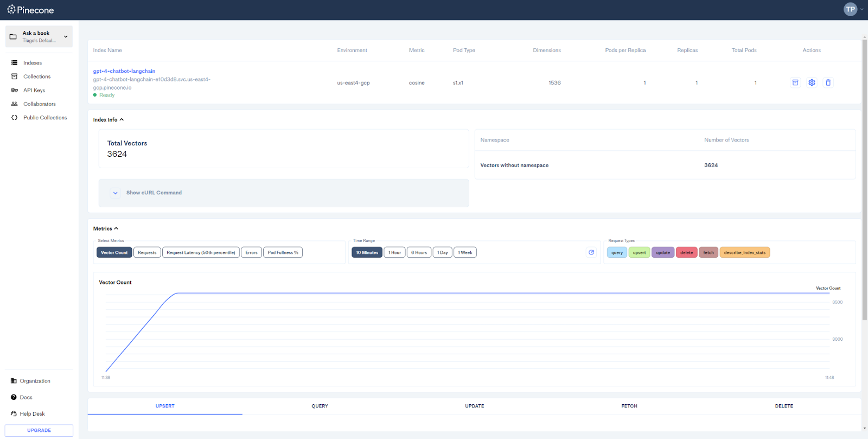The height and width of the screenshot is (439, 868).
Task: Toggle the blue query request type chip
Action: pos(617,252)
